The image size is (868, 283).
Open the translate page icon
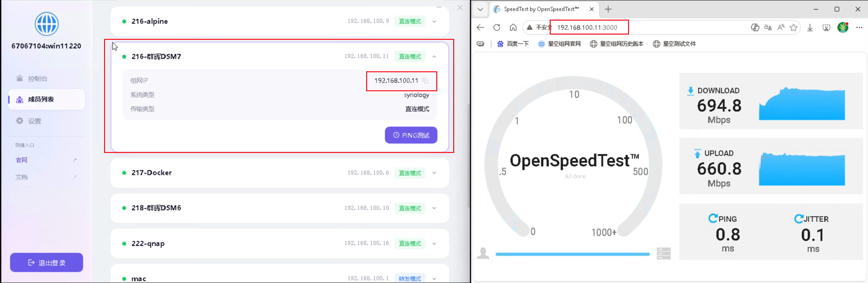tap(768, 28)
